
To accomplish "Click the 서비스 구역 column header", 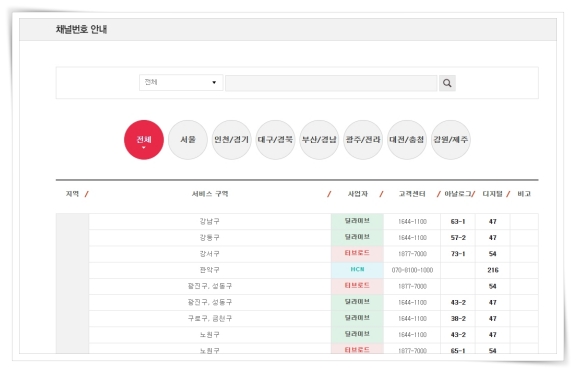I will point(210,194).
